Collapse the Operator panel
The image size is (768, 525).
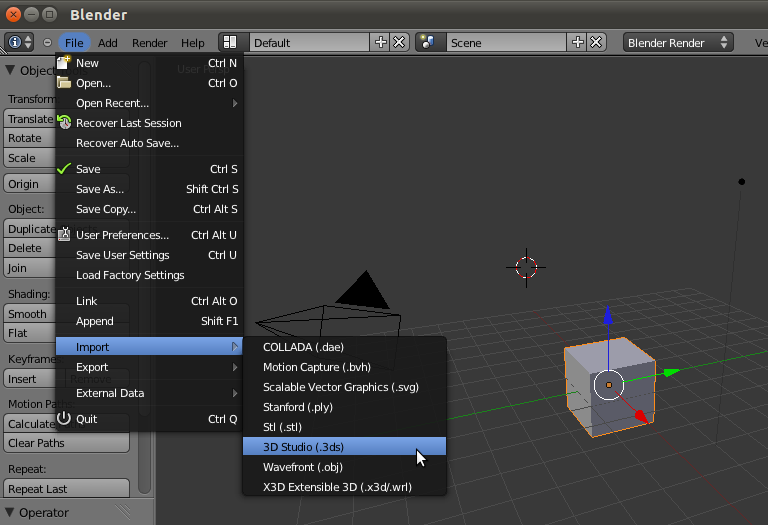(x=9, y=512)
